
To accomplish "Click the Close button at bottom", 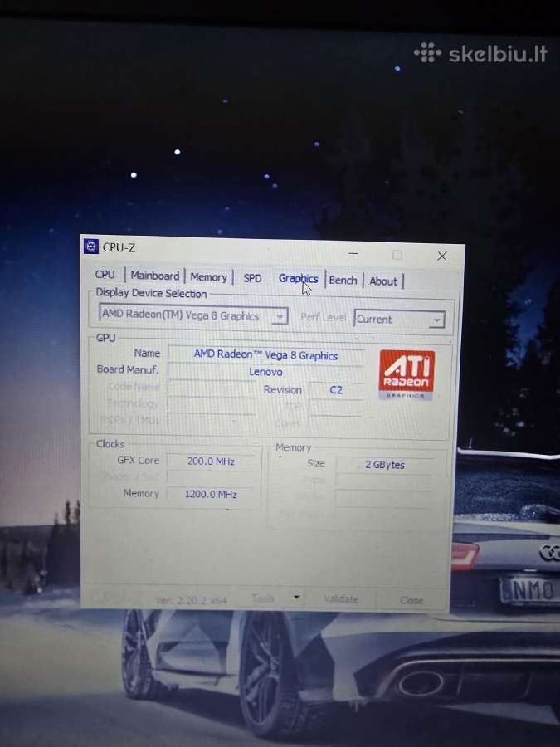I will point(411,600).
